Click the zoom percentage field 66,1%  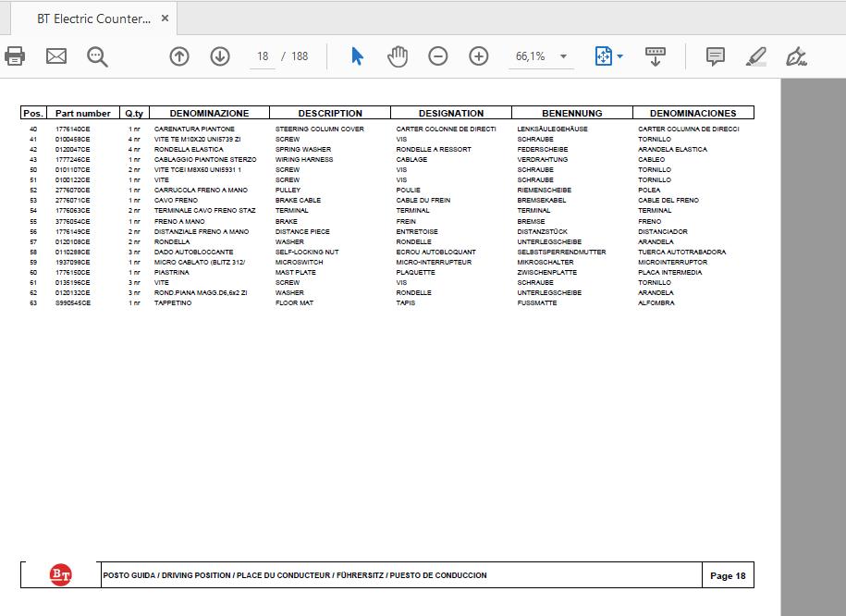[x=532, y=56]
